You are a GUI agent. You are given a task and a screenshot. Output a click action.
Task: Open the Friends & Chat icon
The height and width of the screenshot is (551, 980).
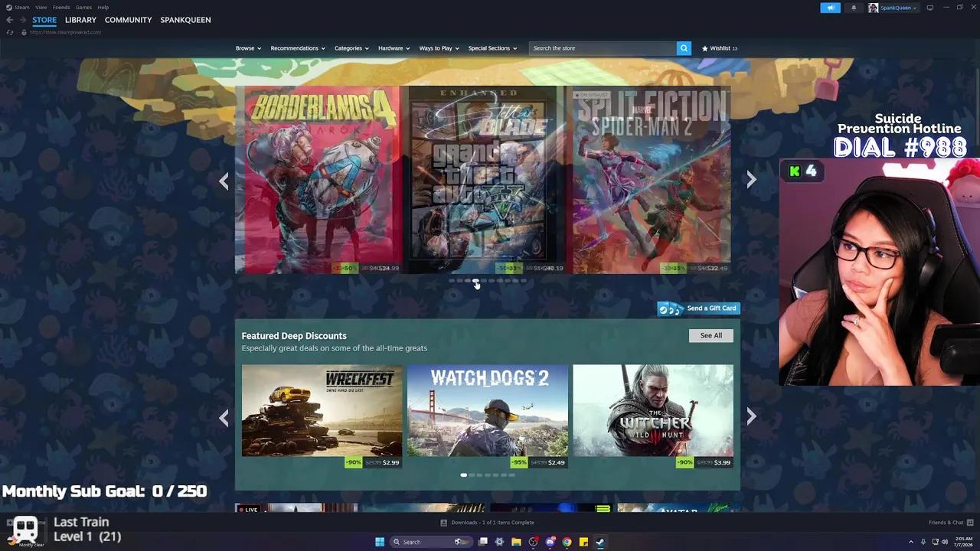[x=969, y=523]
